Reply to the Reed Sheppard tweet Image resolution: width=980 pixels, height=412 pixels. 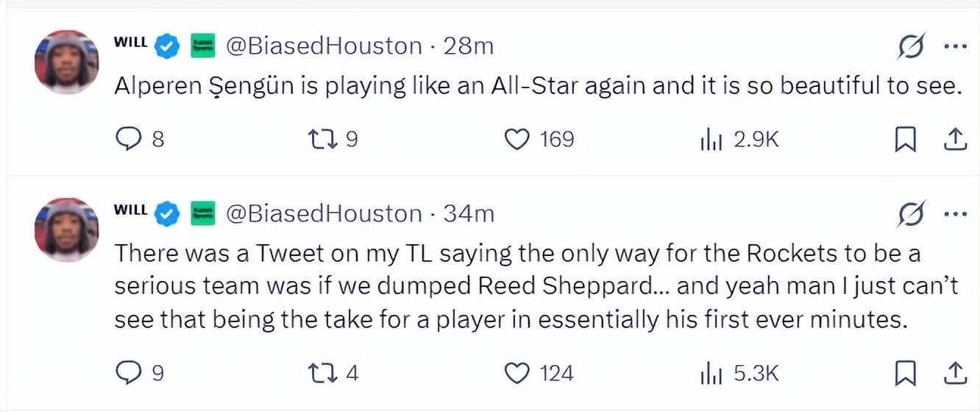128,374
